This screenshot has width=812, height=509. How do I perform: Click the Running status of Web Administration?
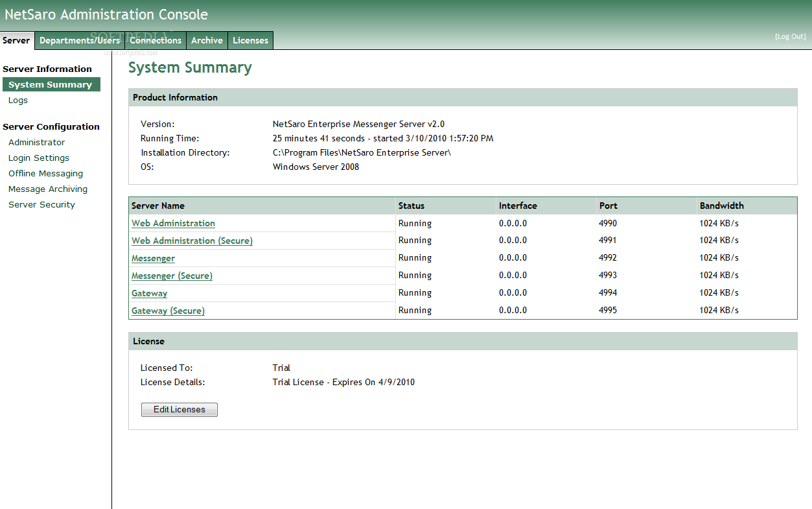point(415,223)
